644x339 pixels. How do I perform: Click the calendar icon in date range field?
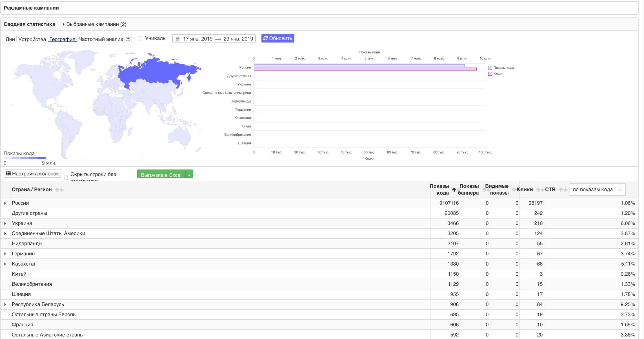coord(177,39)
